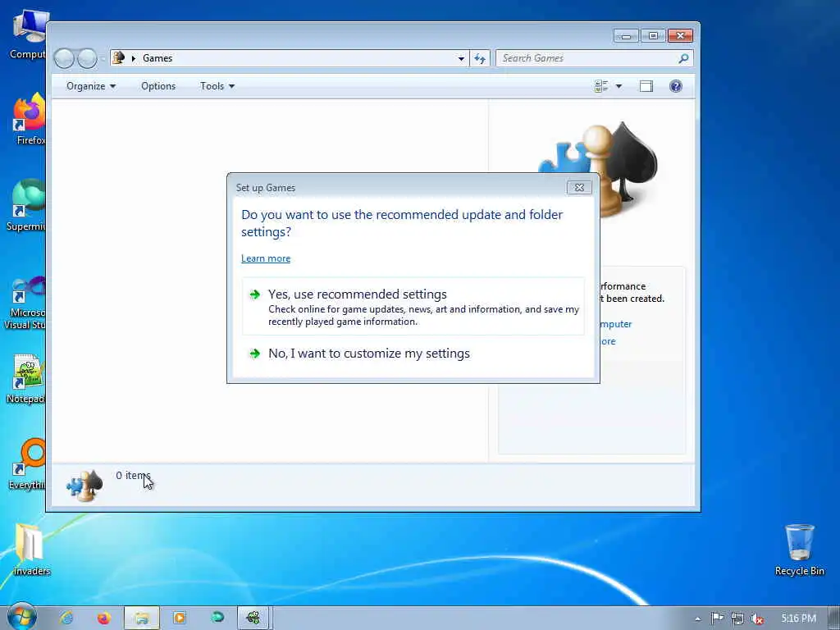Click the search magnifier icon

pos(683,58)
